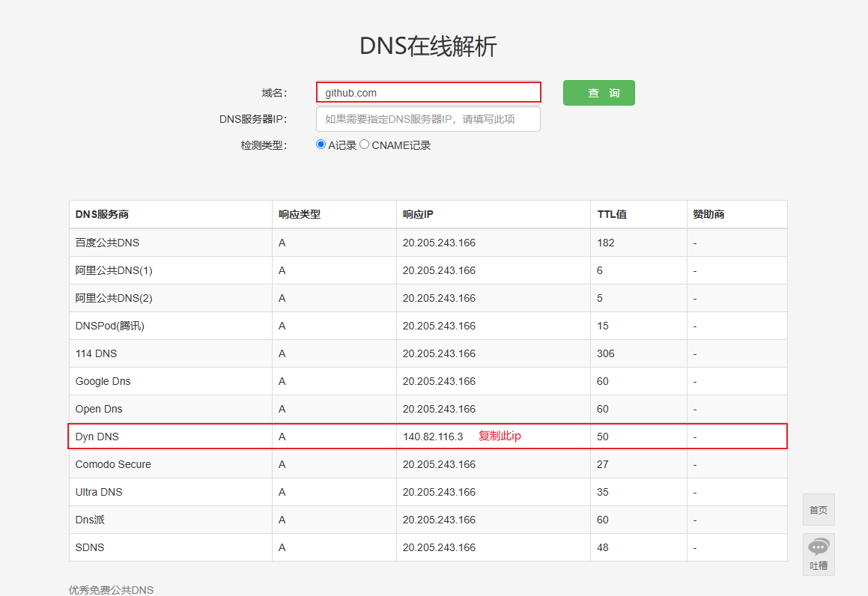Click the green 查询 query button
The height and width of the screenshot is (596, 868).
tap(599, 93)
